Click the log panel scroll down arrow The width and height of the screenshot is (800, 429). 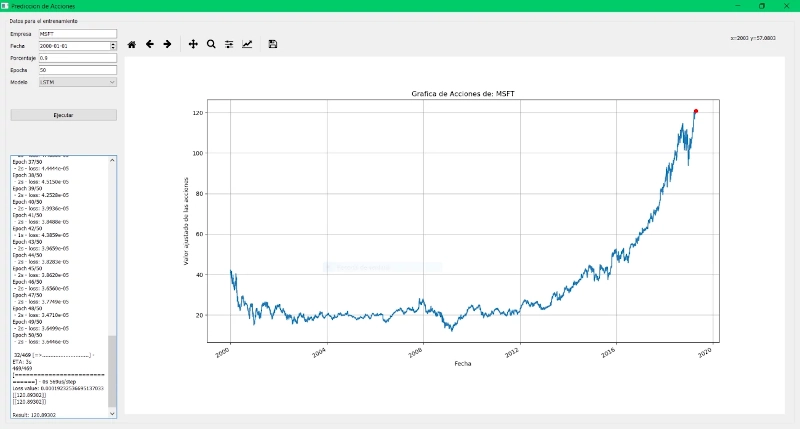click(112, 414)
